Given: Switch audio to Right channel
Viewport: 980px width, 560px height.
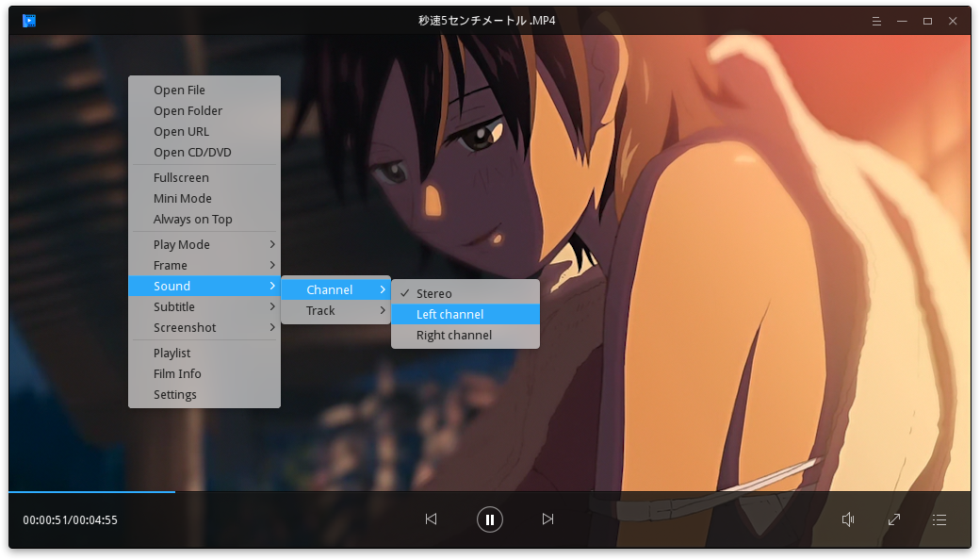Looking at the screenshot, I should 465,335.
